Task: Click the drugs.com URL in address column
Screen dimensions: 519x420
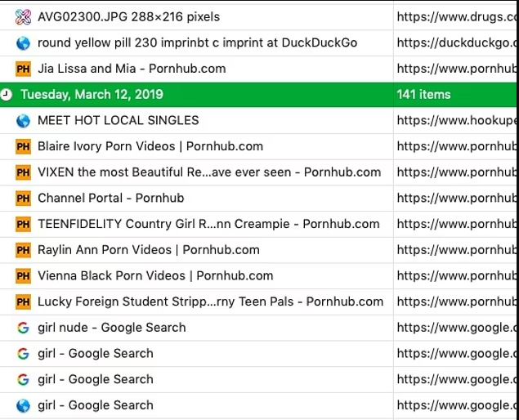Action: pyautogui.click(x=456, y=16)
